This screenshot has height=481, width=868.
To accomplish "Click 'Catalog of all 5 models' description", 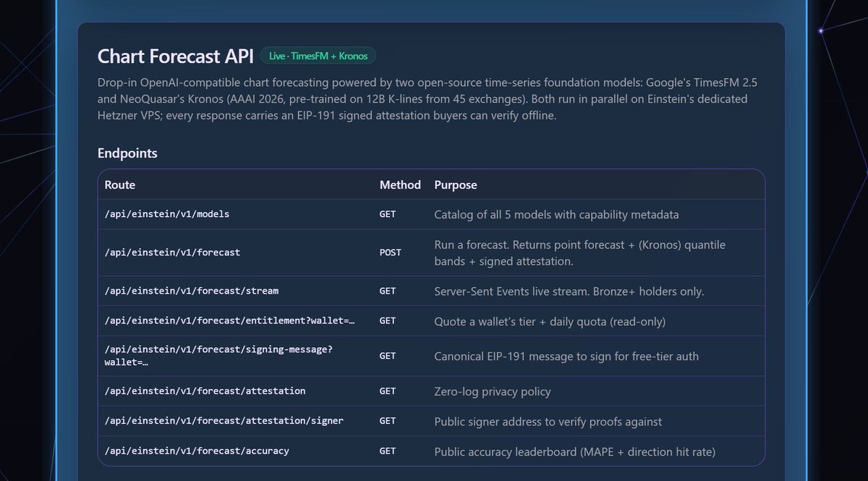I will point(556,215).
